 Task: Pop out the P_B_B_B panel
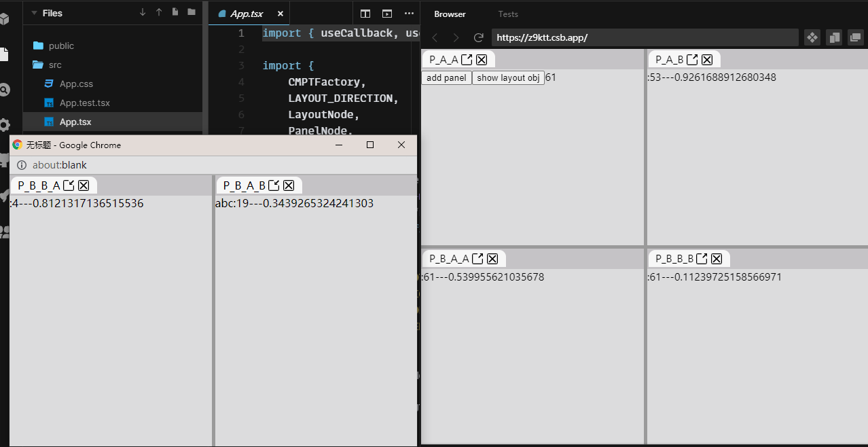click(x=702, y=259)
